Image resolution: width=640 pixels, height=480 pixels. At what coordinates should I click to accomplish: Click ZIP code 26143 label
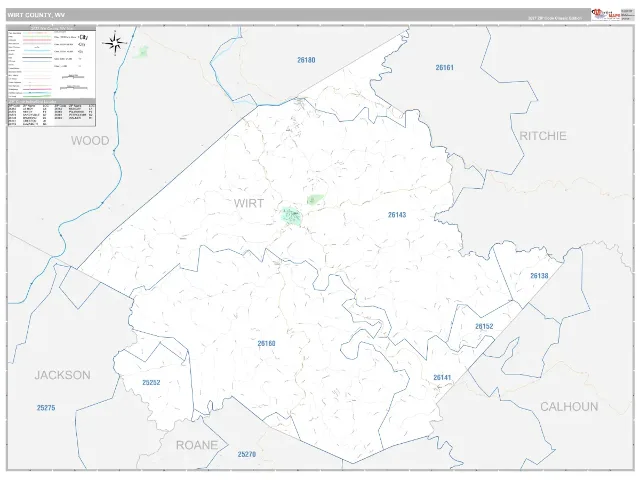pyautogui.click(x=397, y=215)
